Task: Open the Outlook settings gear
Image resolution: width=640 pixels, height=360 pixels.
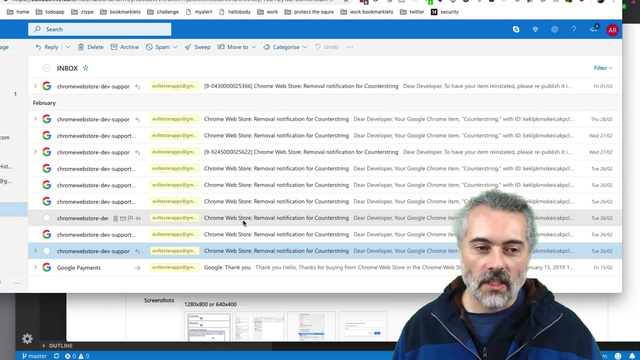Action: pos(554,29)
